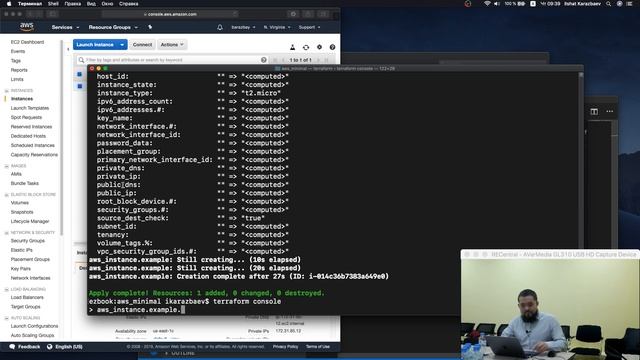Open the AWS notifications bell
The height and width of the screenshot is (360, 640).
[x=220, y=27]
